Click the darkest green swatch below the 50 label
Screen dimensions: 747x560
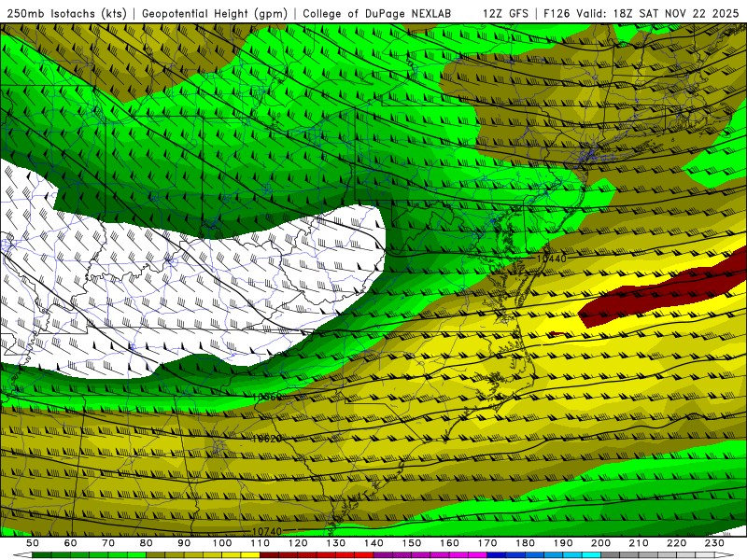(42, 555)
